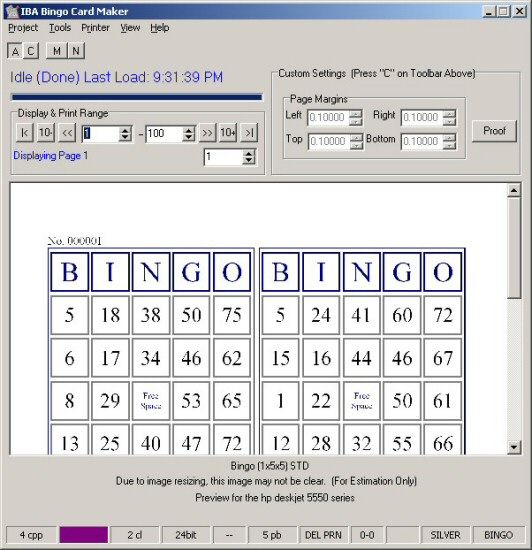The image size is (532, 550).
Task: Increase range end value 100 with up arrow
Action: pyautogui.click(x=189, y=130)
